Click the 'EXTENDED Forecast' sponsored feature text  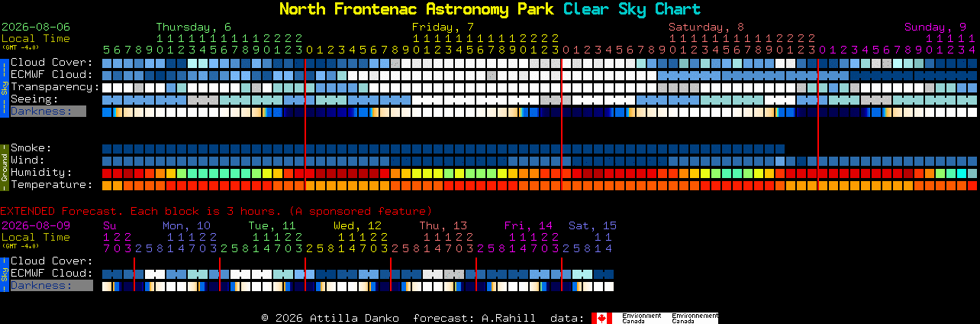pos(216,211)
